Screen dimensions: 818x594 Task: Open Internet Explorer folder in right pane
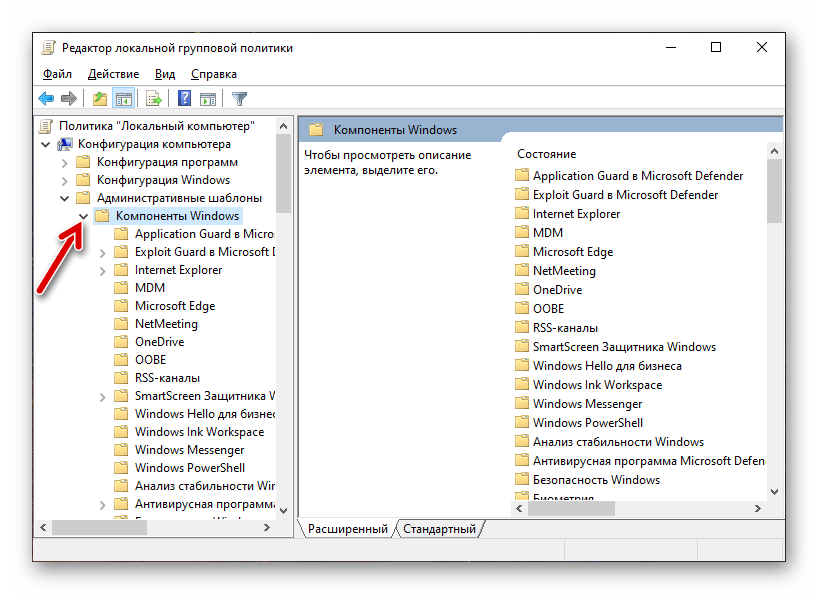pos(576,214)
